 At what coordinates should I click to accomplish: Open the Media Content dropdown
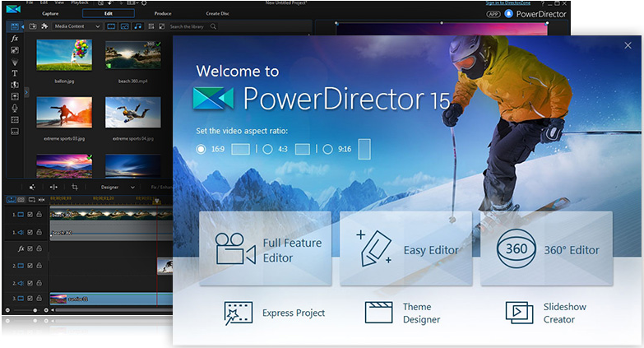[76, 26]
